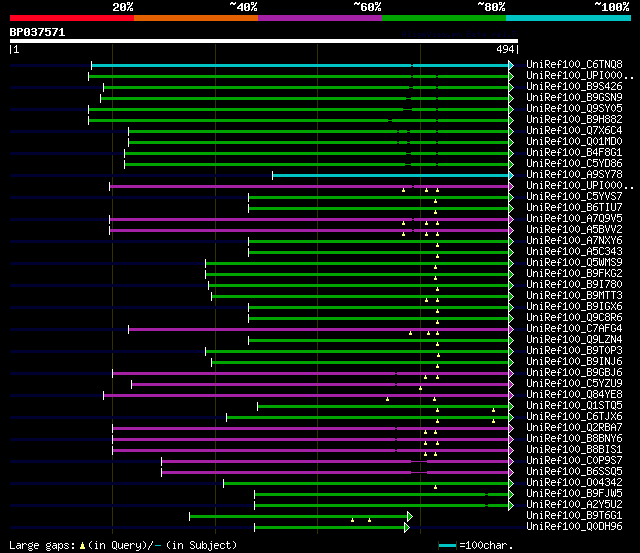Screen dimensions: 640x553
Task: Select the UniRef100_C5YVS7 label
Action: [574, 197]
